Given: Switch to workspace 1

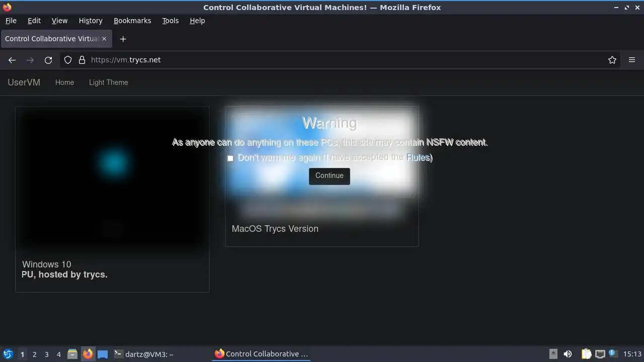Looking at the screenshot, I should [x=22, y=354].
